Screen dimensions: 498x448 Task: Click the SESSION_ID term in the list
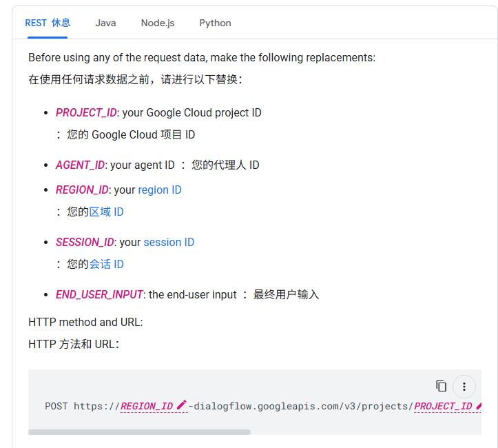85,242
